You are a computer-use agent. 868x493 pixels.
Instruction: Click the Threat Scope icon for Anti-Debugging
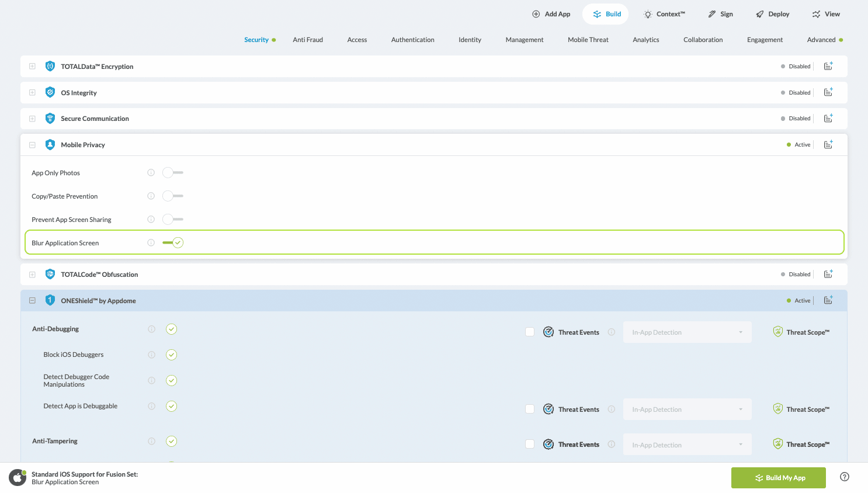pyautogui.click(x=777, y=332)
